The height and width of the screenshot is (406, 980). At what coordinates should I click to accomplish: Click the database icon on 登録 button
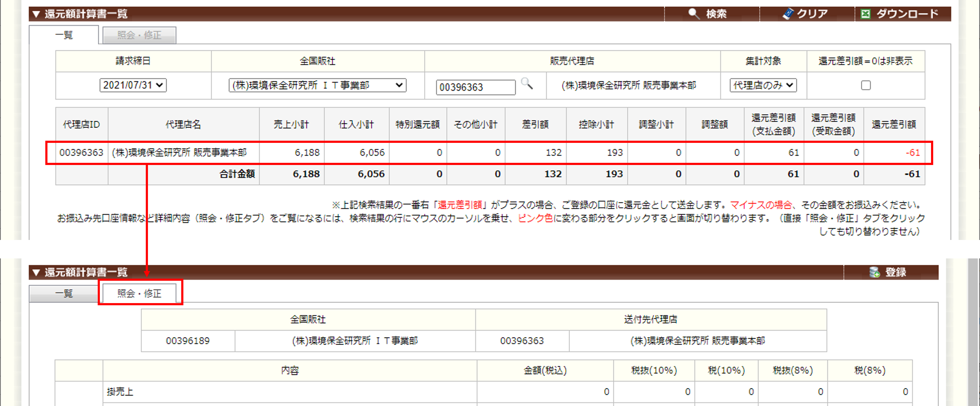pyautogui.click(x=874, y=272)
